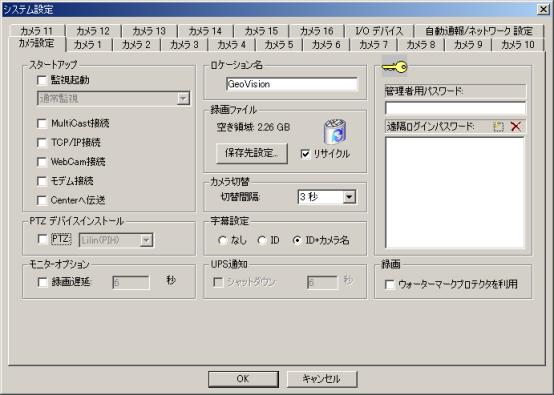The image size is (554, 395).
Task: Open the 自動通報/ネットワーク設定 tab
Action: point(479,31)
